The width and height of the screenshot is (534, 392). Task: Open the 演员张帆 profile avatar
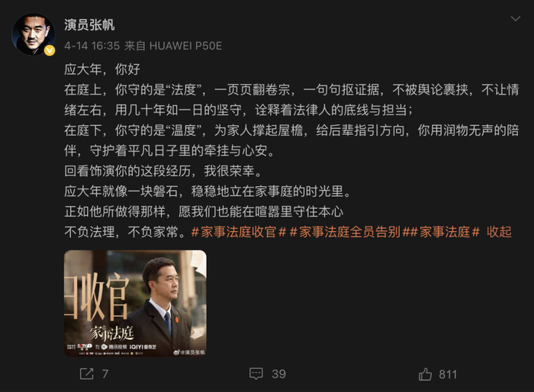(x=34, y=34)
